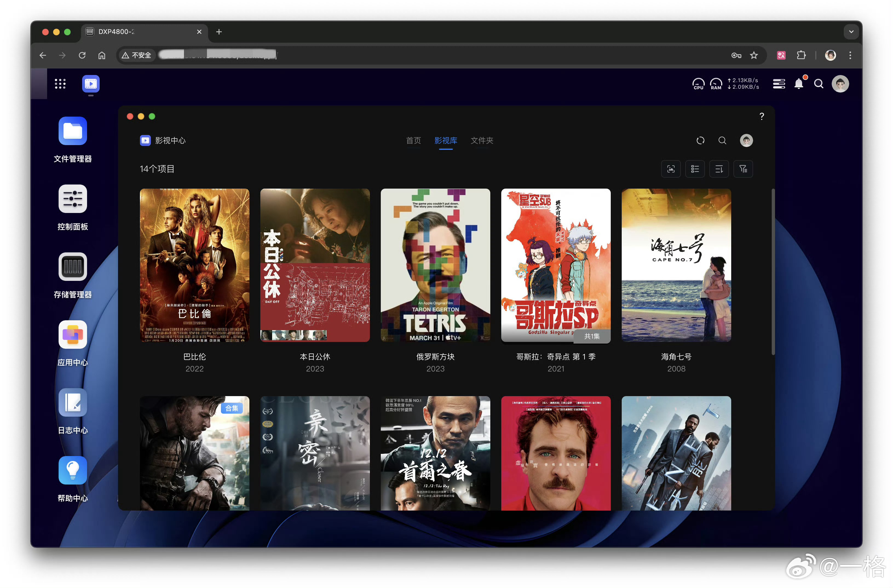Open the 首尔之春 movie poster
893x588 pixels.
click(x=435, y=453)
